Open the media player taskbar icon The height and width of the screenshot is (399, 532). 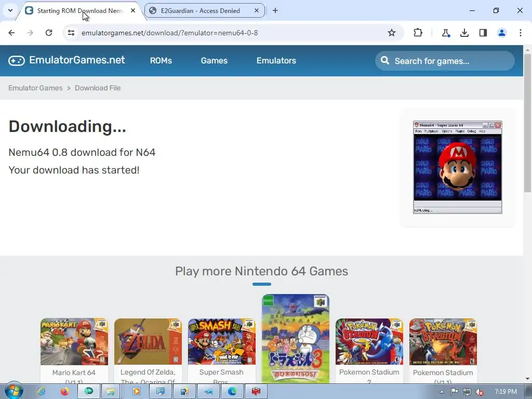click(136, 392)
